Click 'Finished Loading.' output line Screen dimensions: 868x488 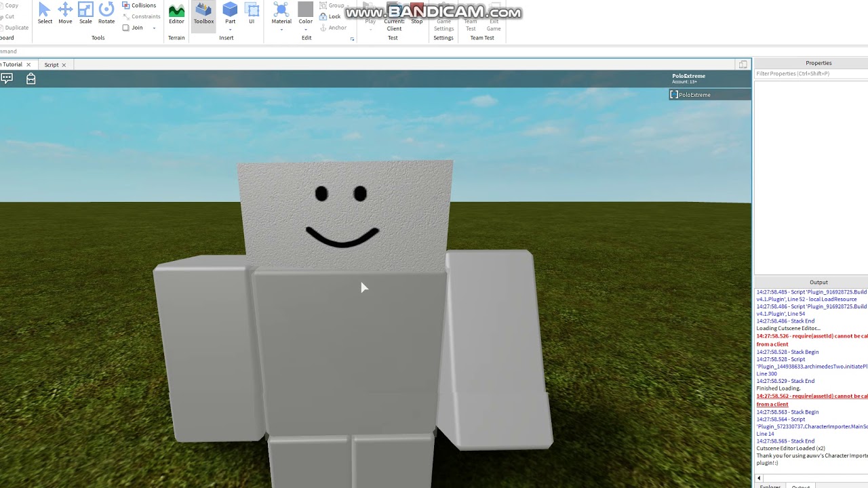pos(778,388)
